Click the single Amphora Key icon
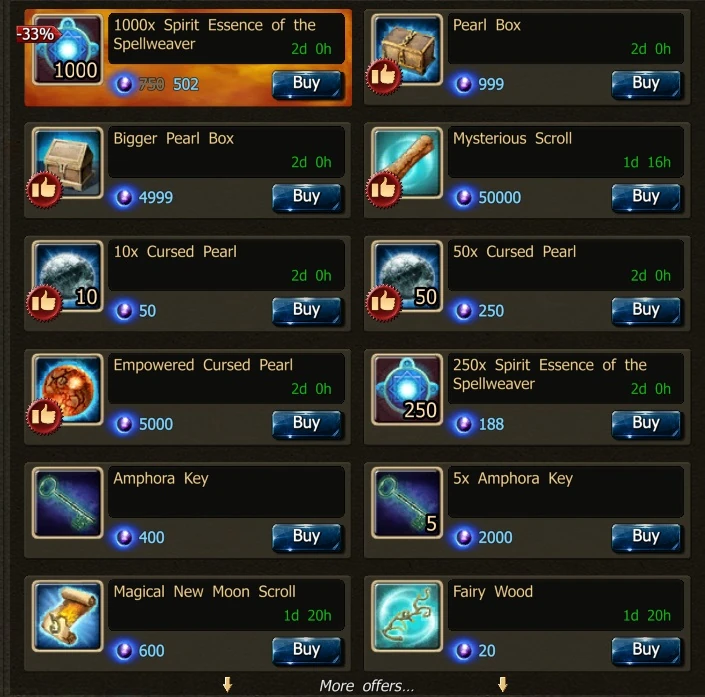This screenshot has height=697, width=705. [x=68, y=503]
